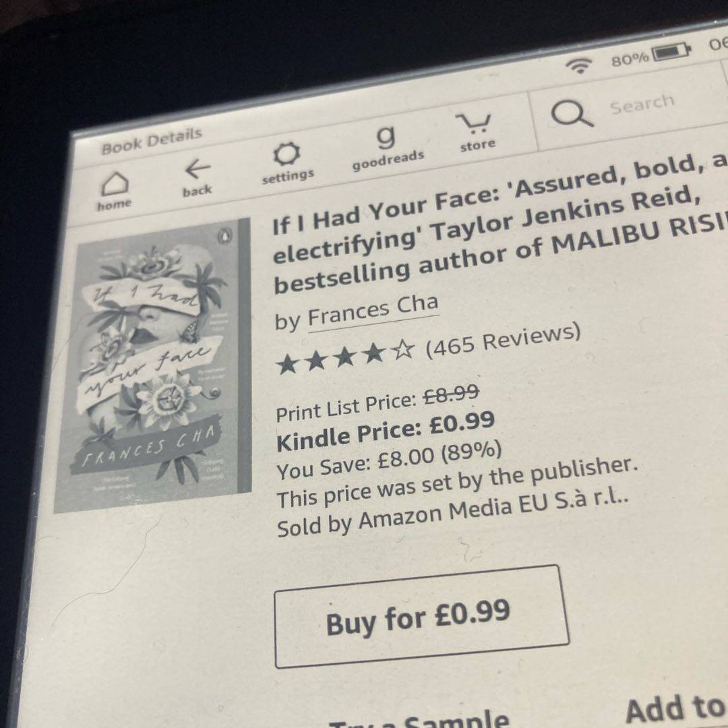Image resolution: width=728 pixels, height=728 pixels.
Task: Tap the magnifying glass search icon
Action: [572, 113]
